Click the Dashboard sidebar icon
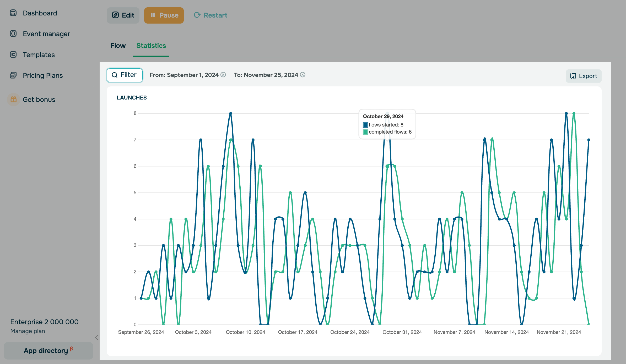The image size is (626, 364). click(13, 13)
